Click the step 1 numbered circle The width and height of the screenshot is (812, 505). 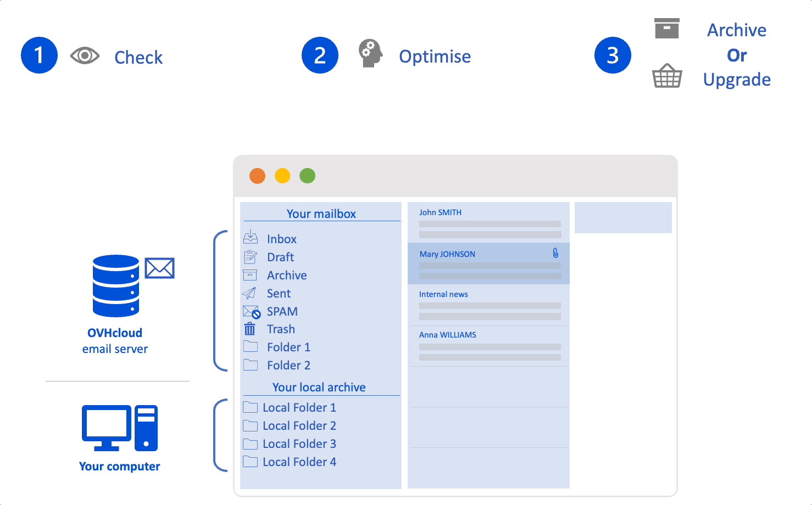[x=39, y=55]
